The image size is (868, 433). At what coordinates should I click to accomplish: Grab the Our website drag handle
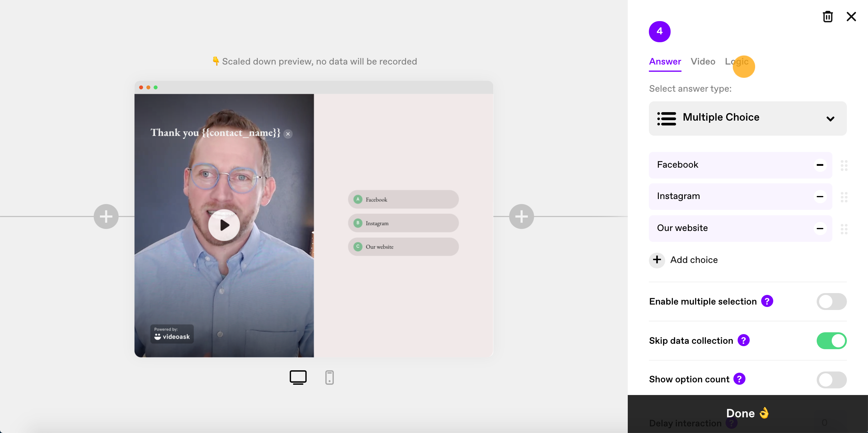coord(844,229)
